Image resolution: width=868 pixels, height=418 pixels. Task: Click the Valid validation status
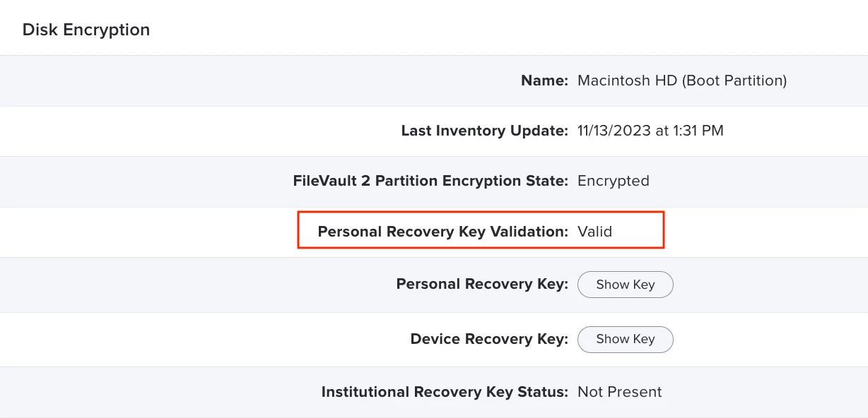point(595,232)
